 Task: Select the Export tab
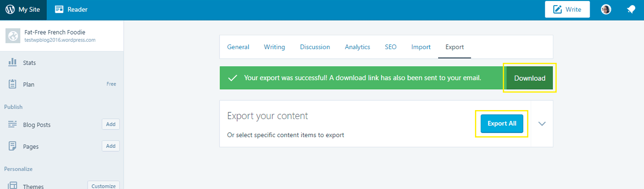(x=455, y=47)
